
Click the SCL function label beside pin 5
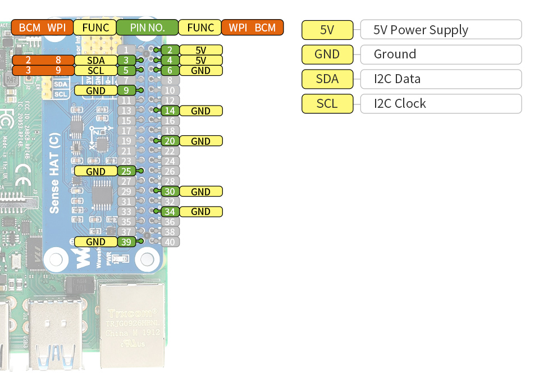96,71
